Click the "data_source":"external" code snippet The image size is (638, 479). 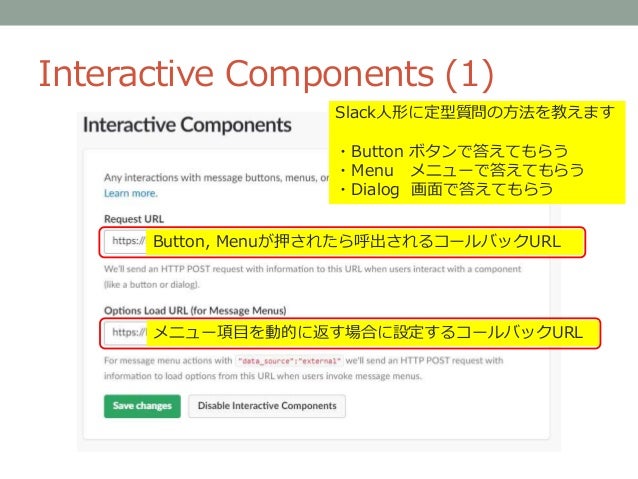[289, 361]
